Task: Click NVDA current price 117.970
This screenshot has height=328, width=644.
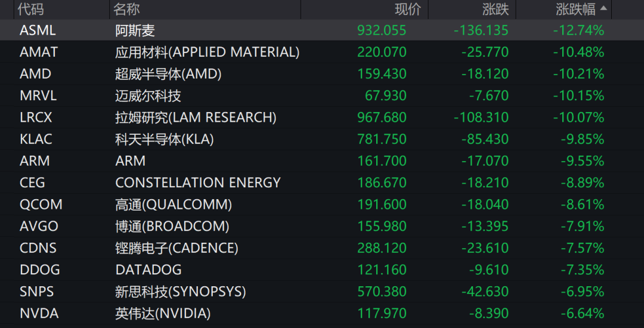Action: (x=382, y=314)
